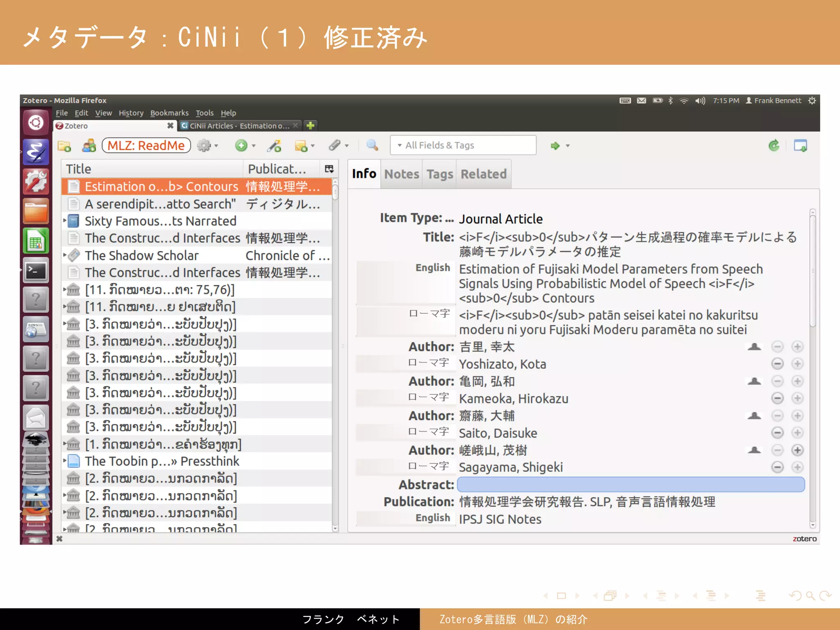Screen dimensions: 840x630
Task: Toggle Zotero tab display mode icon
Action: pyautogui.click(x=800, y=145)
